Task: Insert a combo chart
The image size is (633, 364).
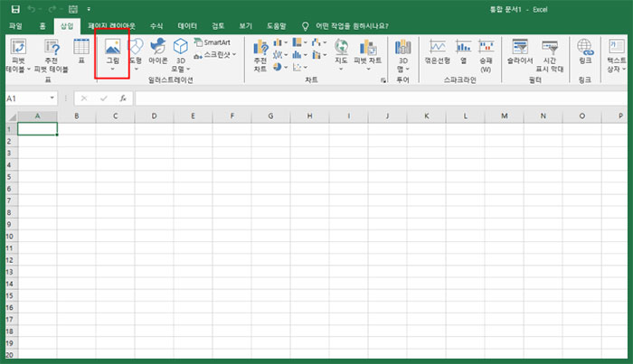Action: point(318,54)
